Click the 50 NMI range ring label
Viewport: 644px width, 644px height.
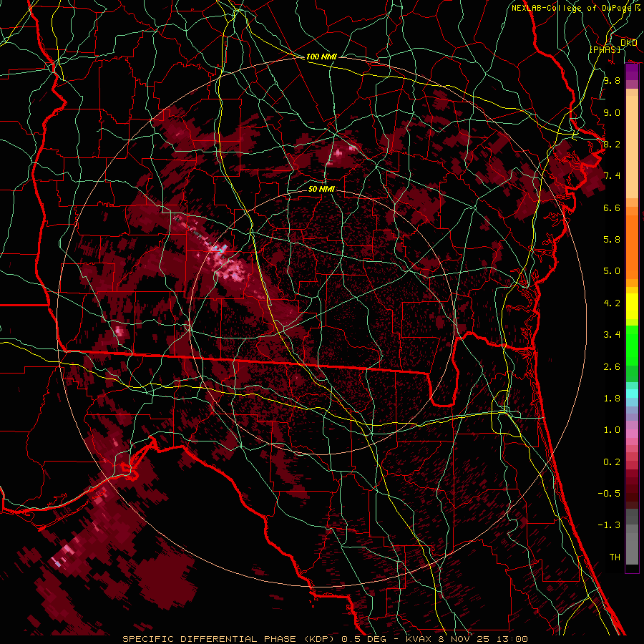pyautogui.click(x=321, y=189)
